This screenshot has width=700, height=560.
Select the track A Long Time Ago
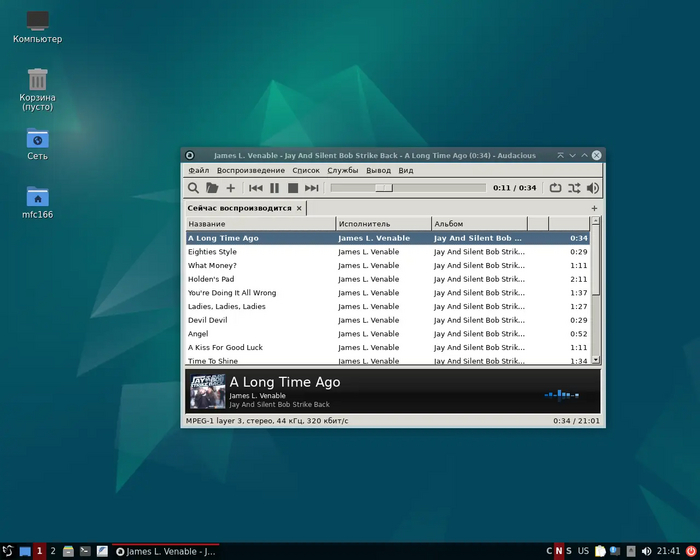pos(388,238)
